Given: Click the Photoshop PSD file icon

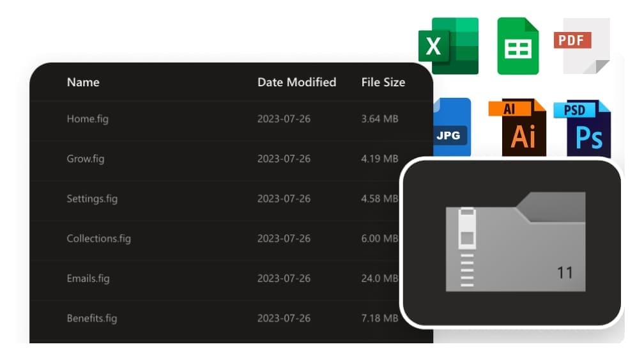Looking at the screenshot, I should tap(583, 128).
